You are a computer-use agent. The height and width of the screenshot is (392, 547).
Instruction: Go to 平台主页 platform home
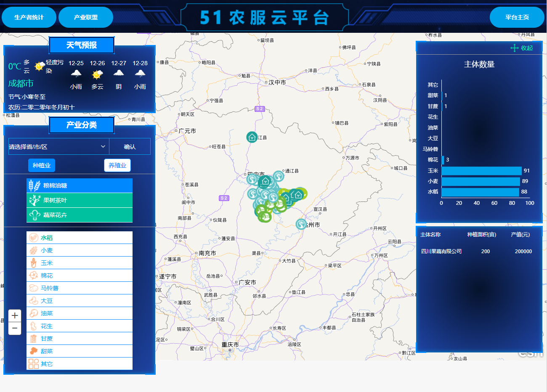517,17
